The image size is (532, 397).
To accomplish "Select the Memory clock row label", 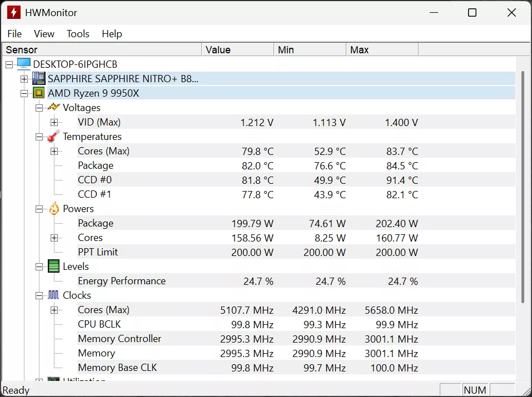I will coord(97,353).
